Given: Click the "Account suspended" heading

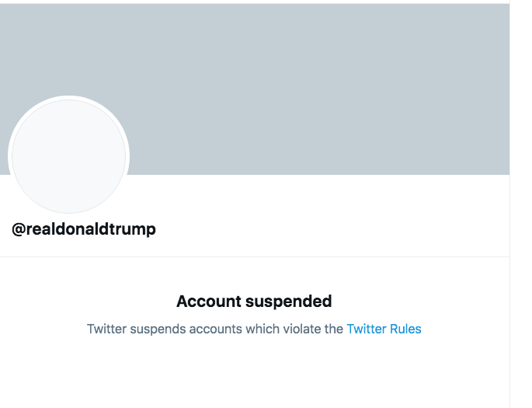Looking at the screenshot, I should click(254, 302).
